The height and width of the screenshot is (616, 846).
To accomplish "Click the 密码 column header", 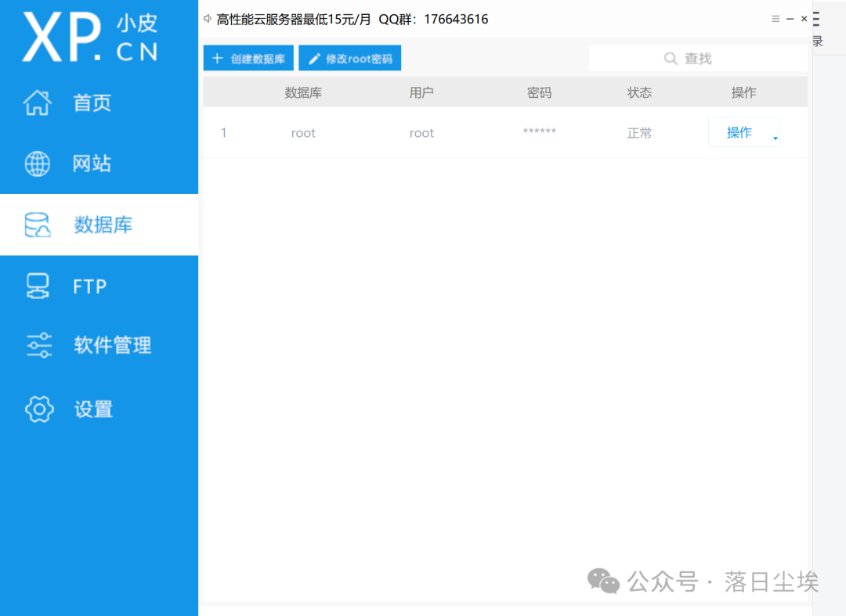I will (x=540, y=92).
